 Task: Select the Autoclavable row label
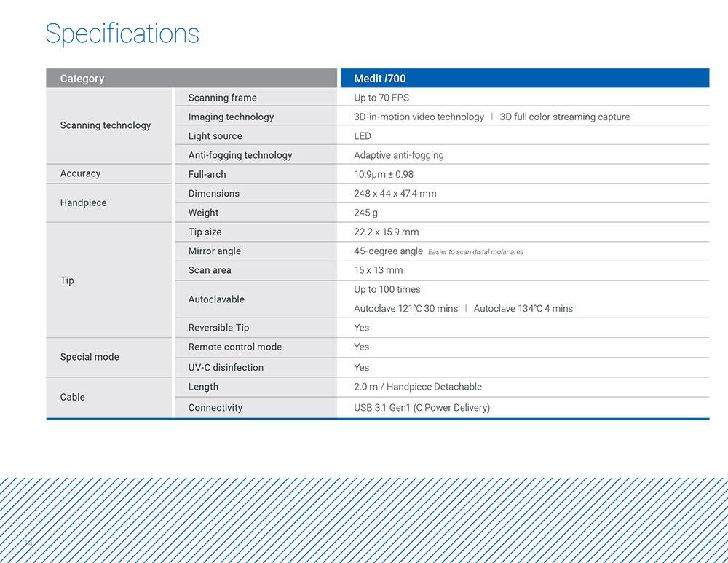[x=216, y=299]
